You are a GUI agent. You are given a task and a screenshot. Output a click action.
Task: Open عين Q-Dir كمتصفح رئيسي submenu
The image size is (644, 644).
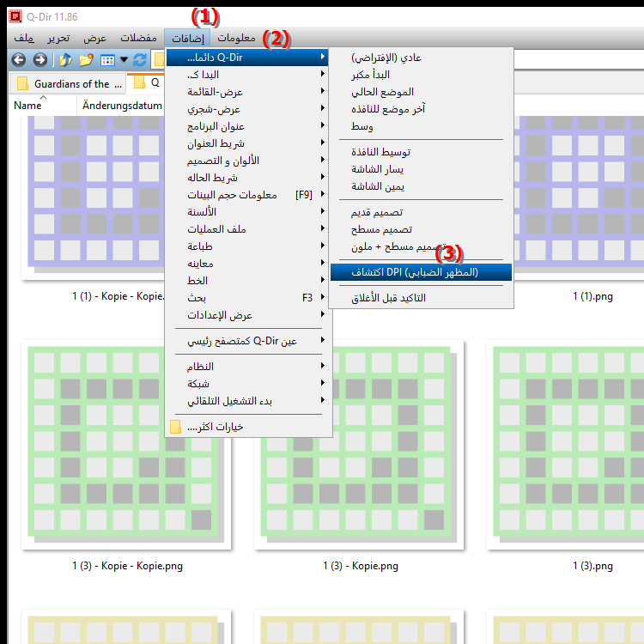[247, 341]
